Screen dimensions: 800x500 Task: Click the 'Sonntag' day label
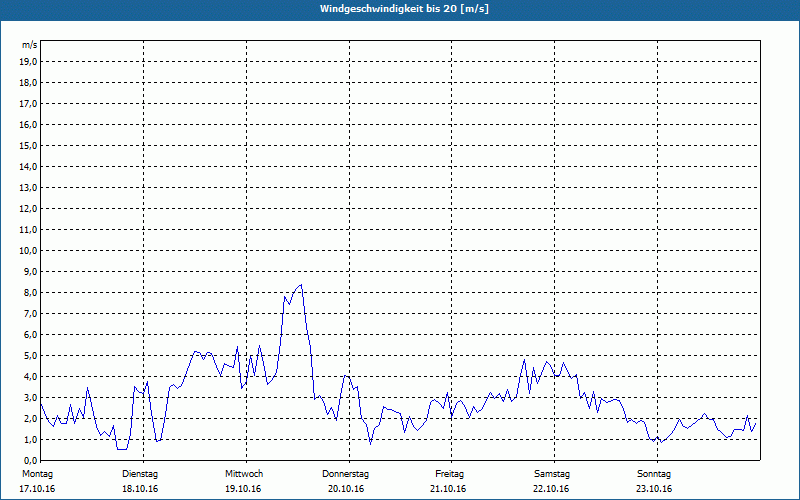654,474
